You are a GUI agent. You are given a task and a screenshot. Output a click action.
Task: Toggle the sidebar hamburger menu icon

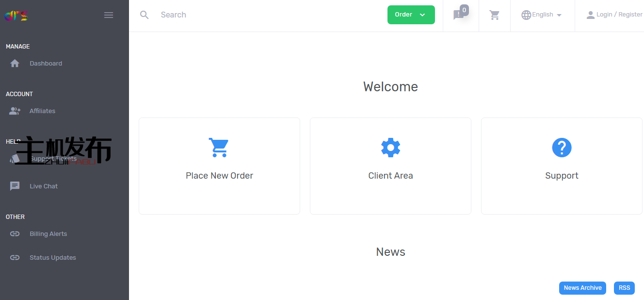point(109,15)
